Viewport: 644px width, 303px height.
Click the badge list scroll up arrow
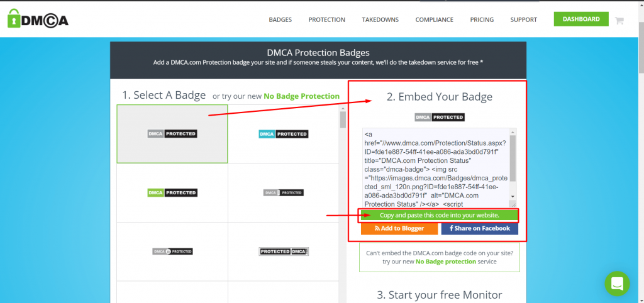tap(343, 108)
